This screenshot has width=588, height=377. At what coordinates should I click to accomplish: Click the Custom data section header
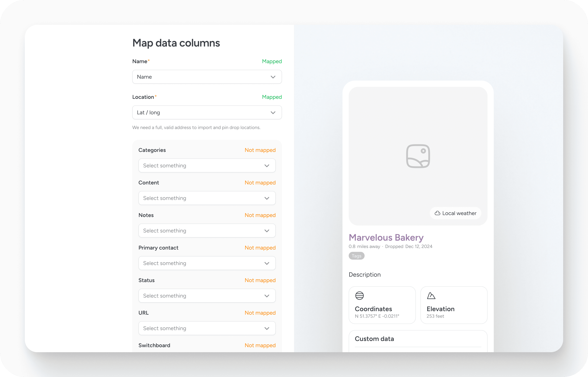pyautogui.click(x=374, y=339)
